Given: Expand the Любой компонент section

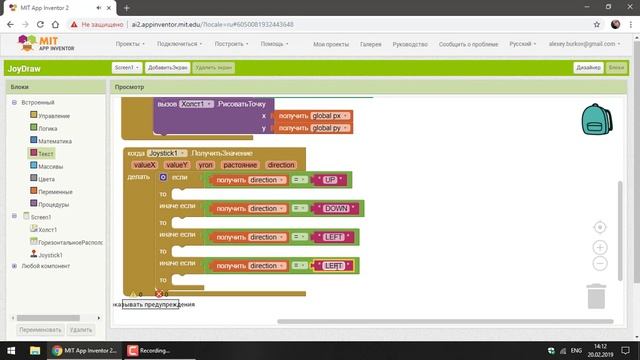Looking at the screenshot, I should [14, 266].
